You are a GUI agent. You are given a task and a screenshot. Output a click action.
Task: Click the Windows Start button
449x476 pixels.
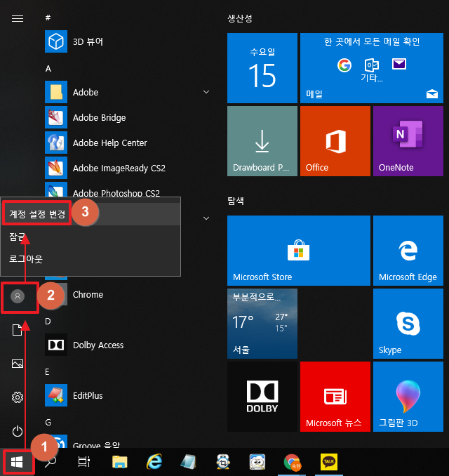pos(17,462)
